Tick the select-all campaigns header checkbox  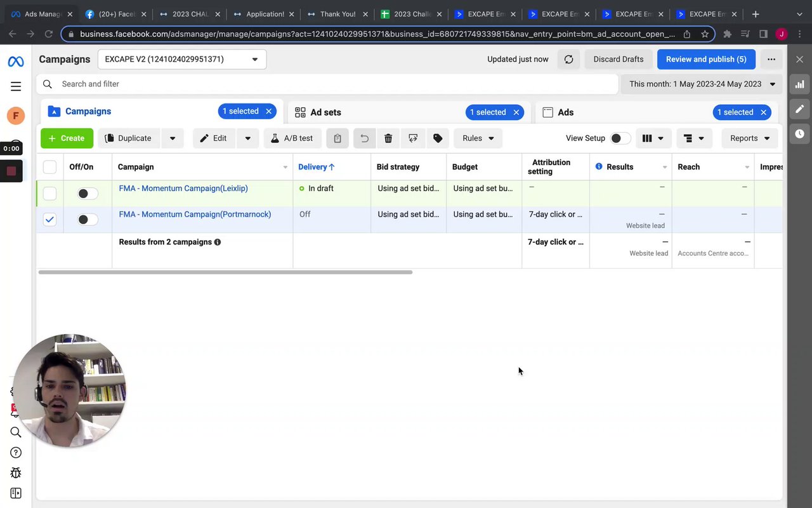pos(49,167)
